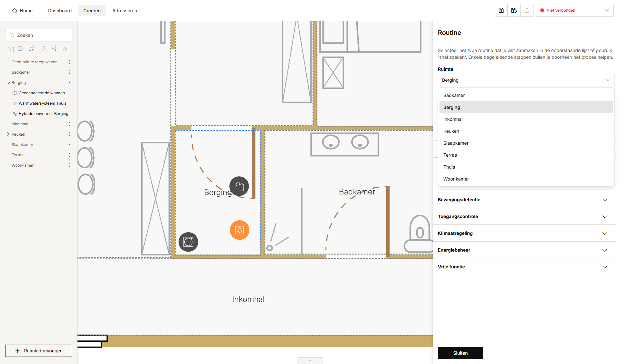Switch to the Dashboard tab

coord(60,11)
